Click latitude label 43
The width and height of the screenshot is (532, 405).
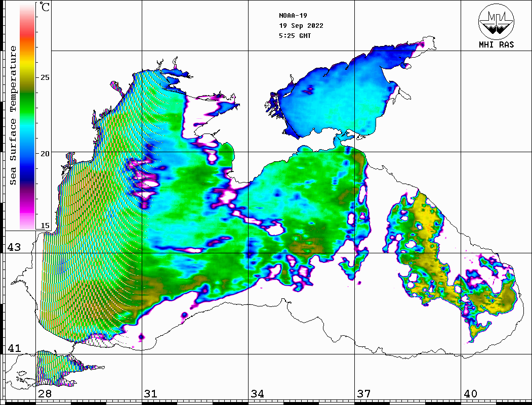click(x=14, y=247)
